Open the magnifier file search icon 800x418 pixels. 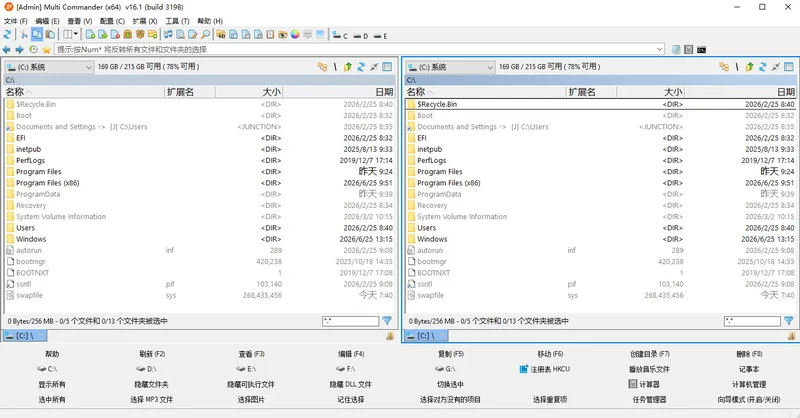pyautogui.click(x=205, y=34)
